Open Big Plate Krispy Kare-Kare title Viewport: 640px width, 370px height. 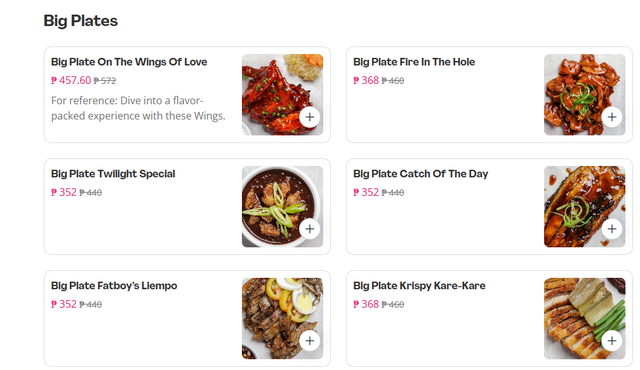click(419, 286)
